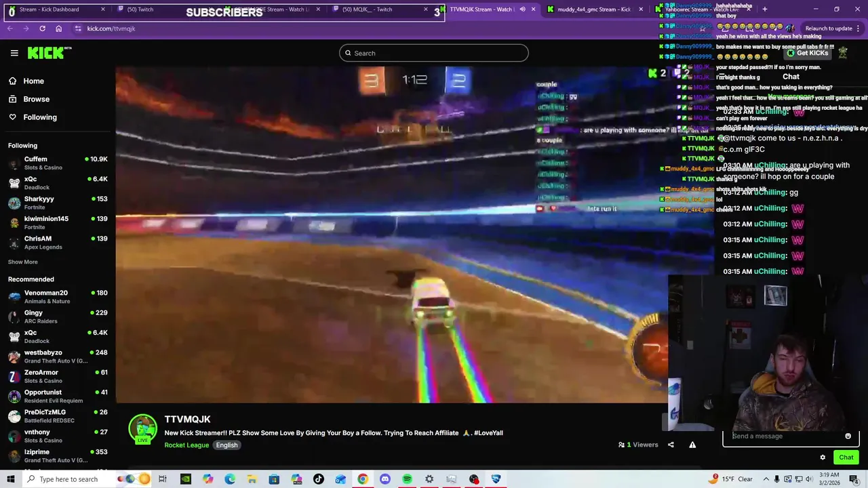Reload the Kick page
This screenshot has height=488, width=868.
pyautogui.click(x=42, y=28)
